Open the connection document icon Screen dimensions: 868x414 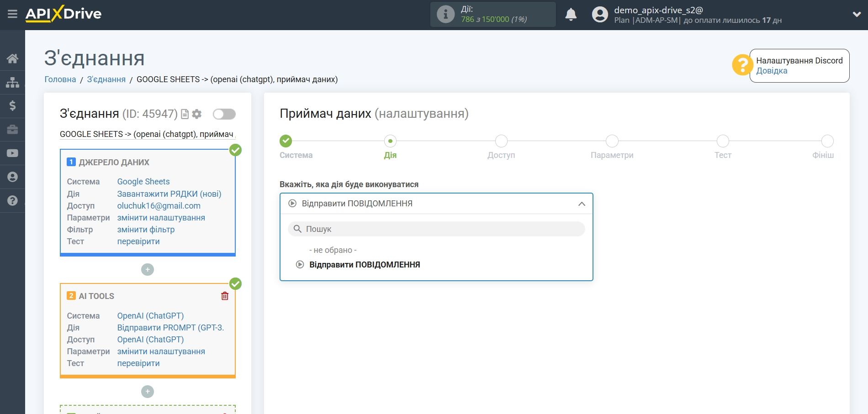point(185,114)
